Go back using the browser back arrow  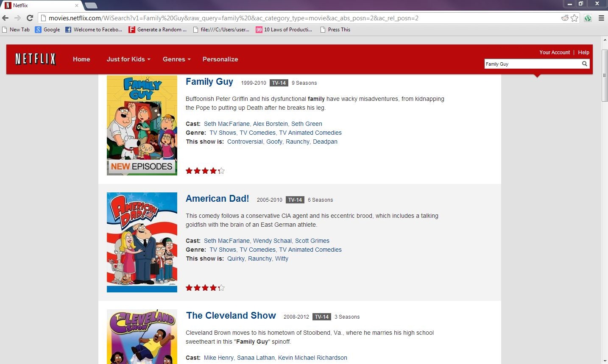[x=6, y=18]
